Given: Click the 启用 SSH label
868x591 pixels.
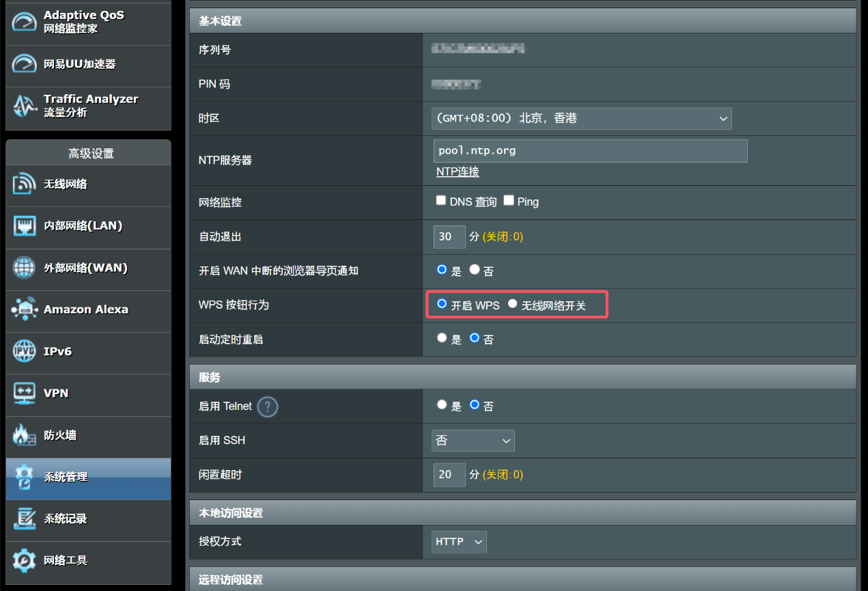Looking at the screenshot, I should tap(222, 441).
